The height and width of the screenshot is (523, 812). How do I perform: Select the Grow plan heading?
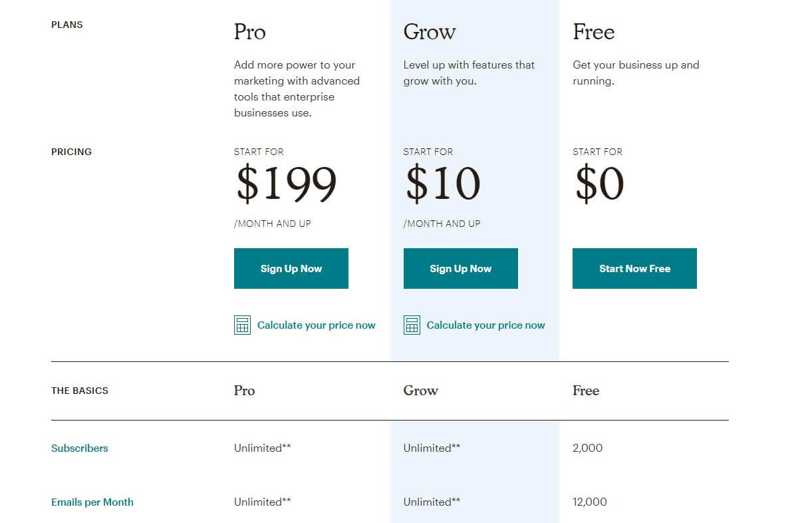click(430, 31)
